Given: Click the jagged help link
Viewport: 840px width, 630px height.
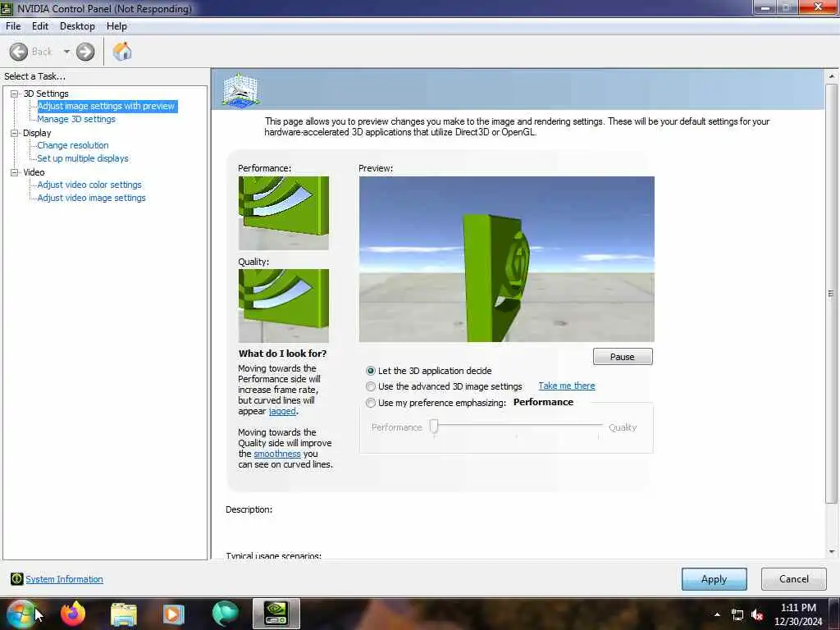Looking at the screenshot, I should coord(282,411).
